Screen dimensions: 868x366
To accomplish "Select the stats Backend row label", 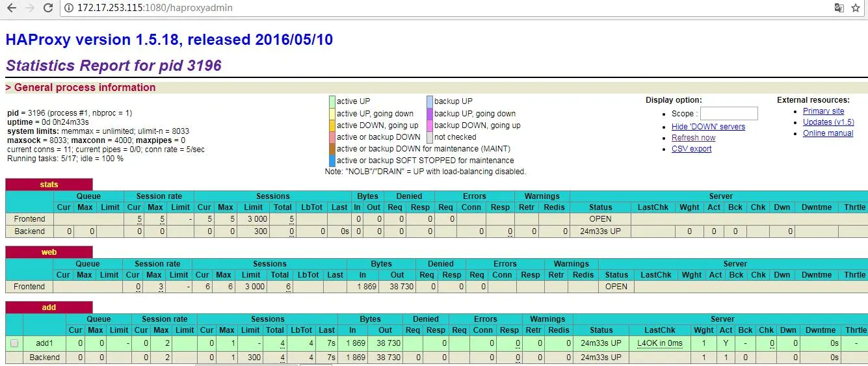I will (29, 231).
